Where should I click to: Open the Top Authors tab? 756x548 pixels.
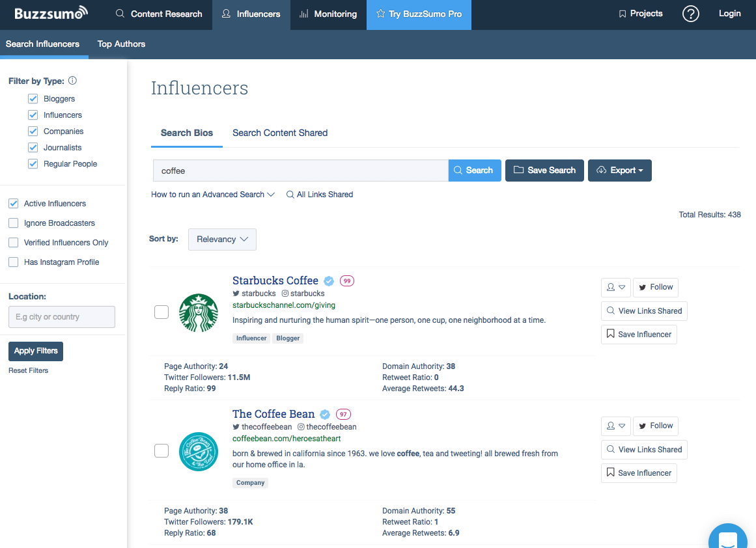point(121,44)
